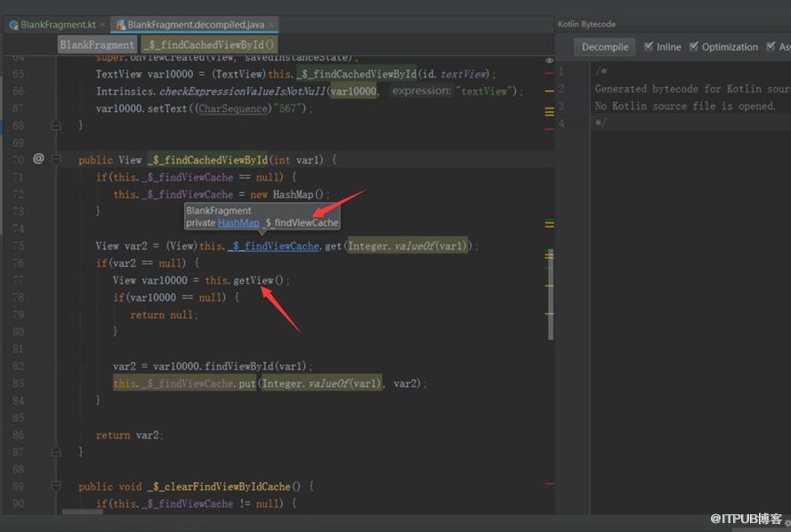Collapse the _$_findCachedViewById method at line 70
Screen dimensions: 791x532
[x=56, y=160]
